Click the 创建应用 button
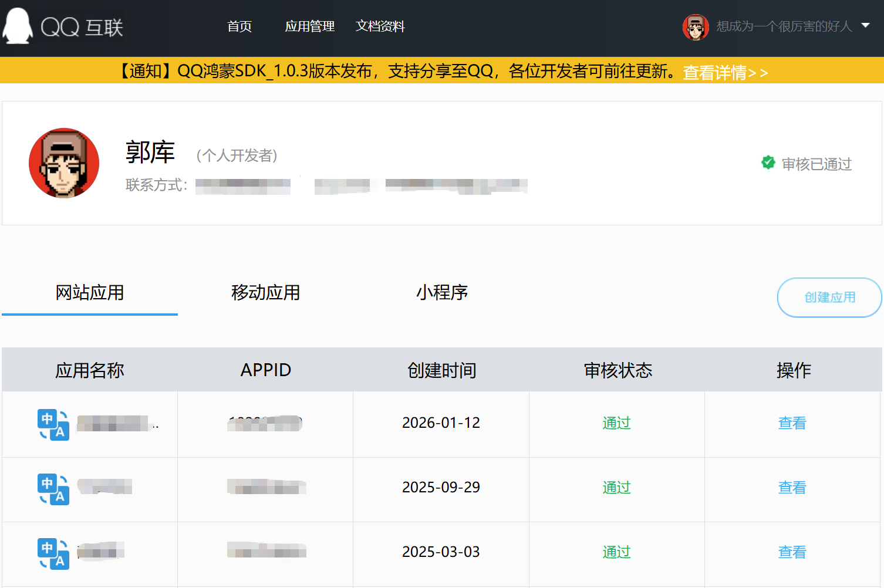This screenshot has width=884, height=588. tap(829, 298)
